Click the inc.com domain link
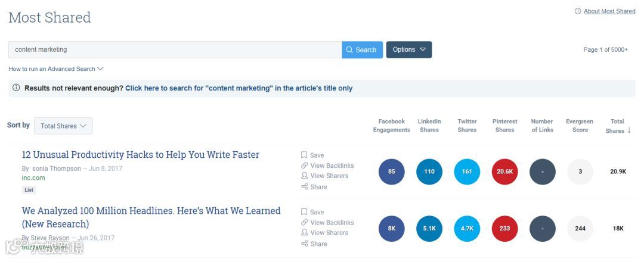The height and width of the screenshot is (259, 644). coord(33,178)
